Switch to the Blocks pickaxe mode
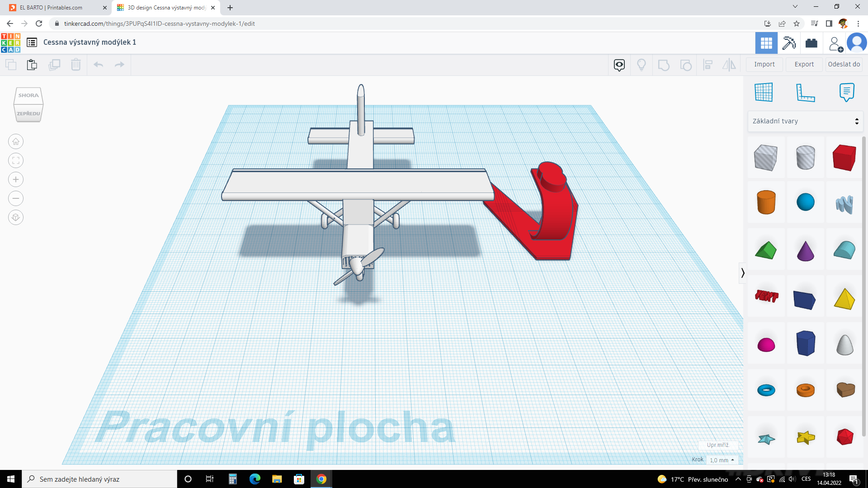 click(789, 43)
